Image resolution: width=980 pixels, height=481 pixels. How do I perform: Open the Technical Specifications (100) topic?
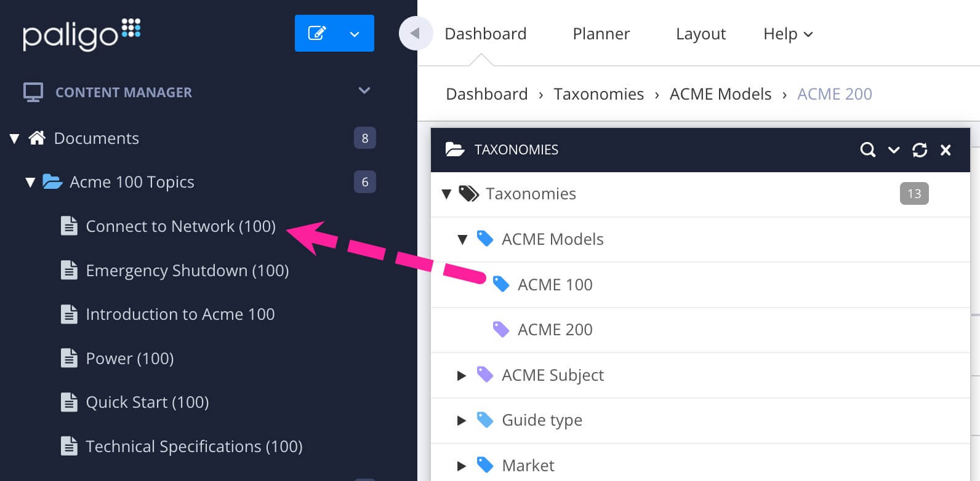(x=194, y=447)
